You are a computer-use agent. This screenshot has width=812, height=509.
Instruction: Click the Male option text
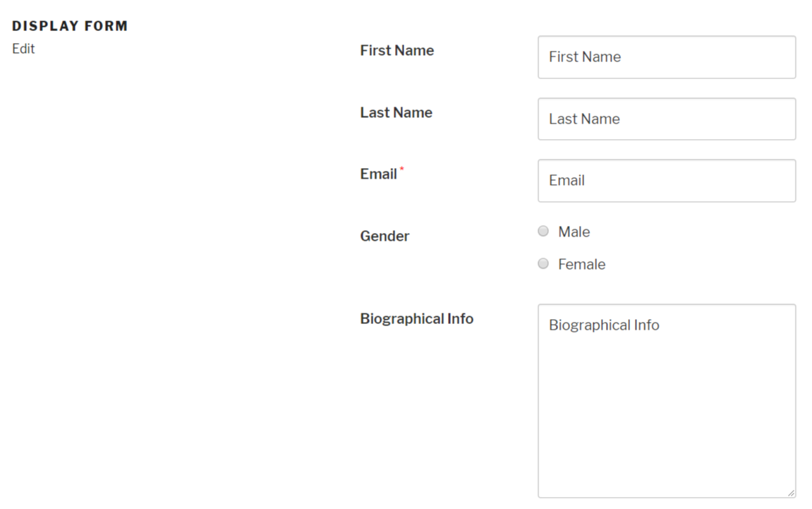[x=575, y=231]
